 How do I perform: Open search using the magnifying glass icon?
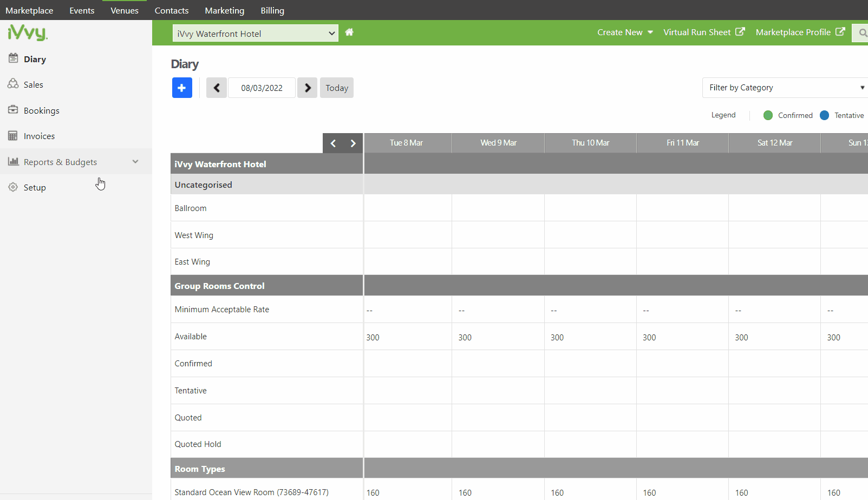[x=863, y=32]
